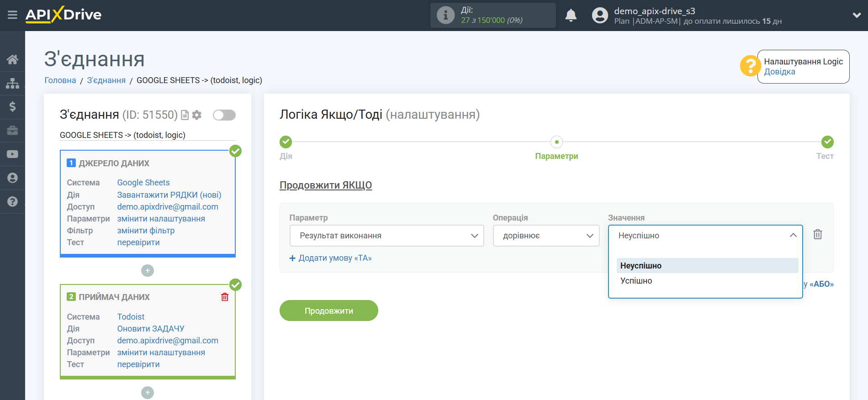Click the info icon in actions counter
This screenshot has width=868, height=400.
tap(445, 15)
